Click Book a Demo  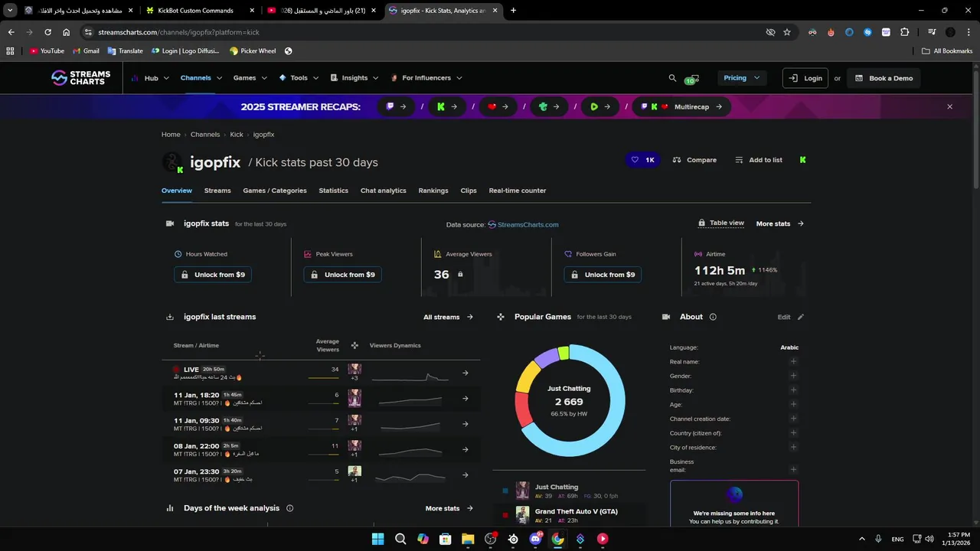(884, 78)
